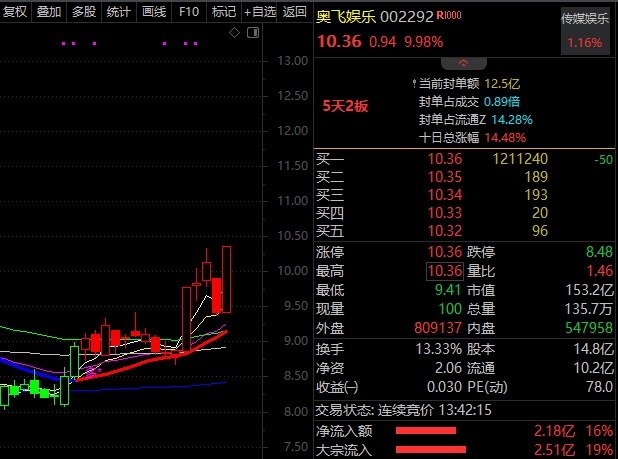Select the 买三 price 10.34

coord(445,195)
